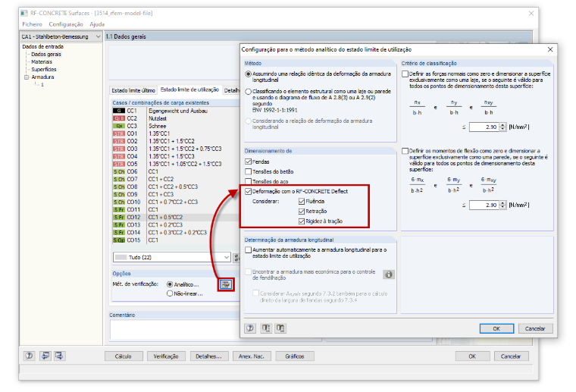Viewport: 576px width, 392px height.
Task: Click info icon beside Encontrar a armadura
Action: 389,274
